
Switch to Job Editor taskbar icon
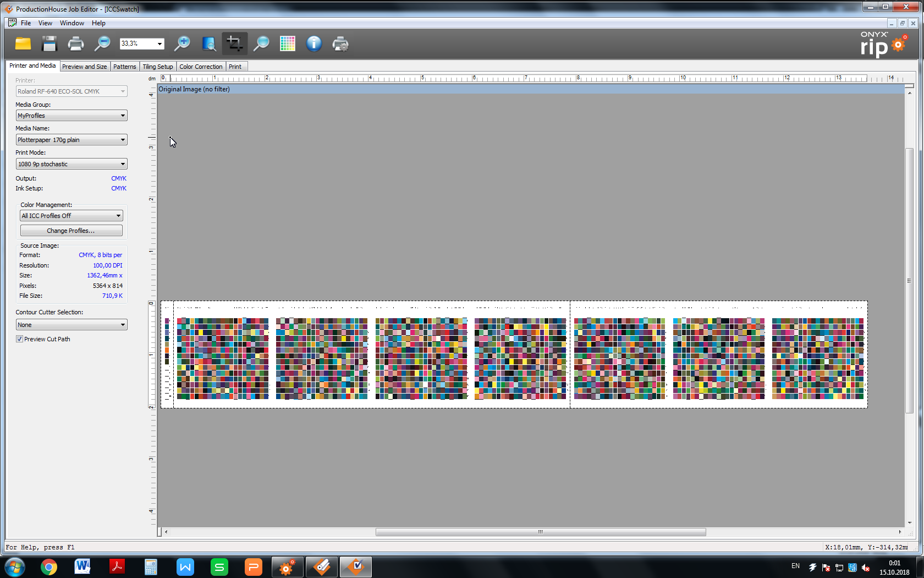(356, 567)
